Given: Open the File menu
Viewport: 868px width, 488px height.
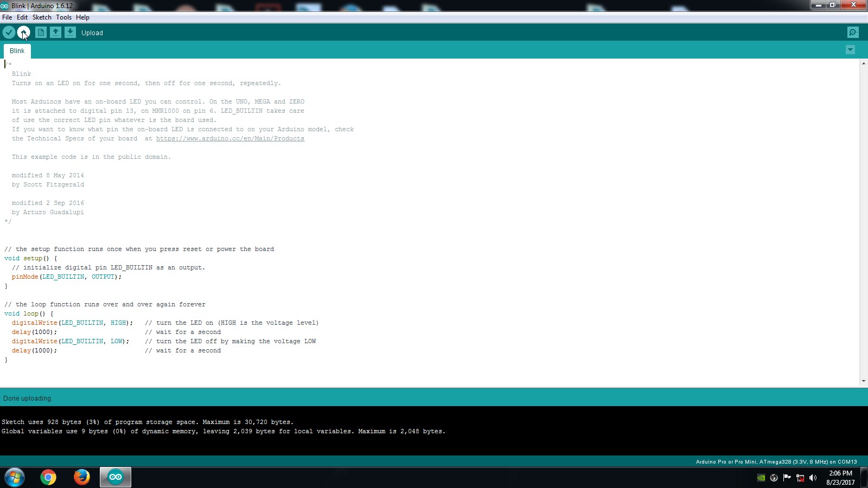Looking at the screenshot, I should click(x=7, y=17).
